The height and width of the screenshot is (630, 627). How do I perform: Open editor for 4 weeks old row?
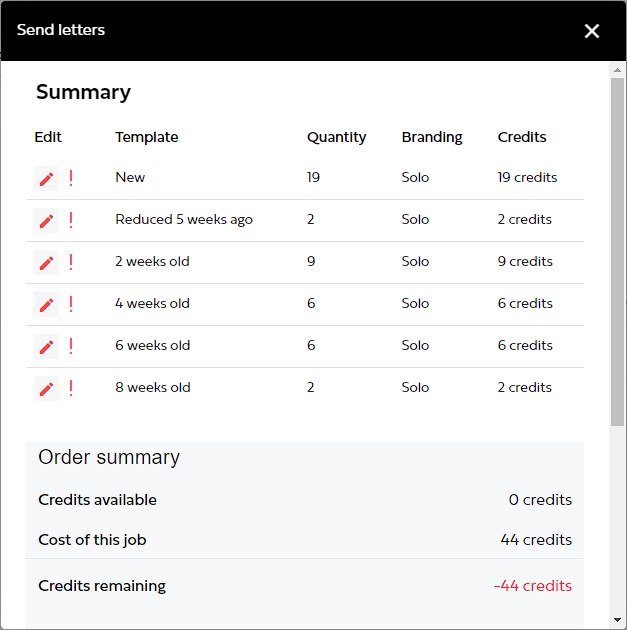pyautogui.click(x=46, y=304)
